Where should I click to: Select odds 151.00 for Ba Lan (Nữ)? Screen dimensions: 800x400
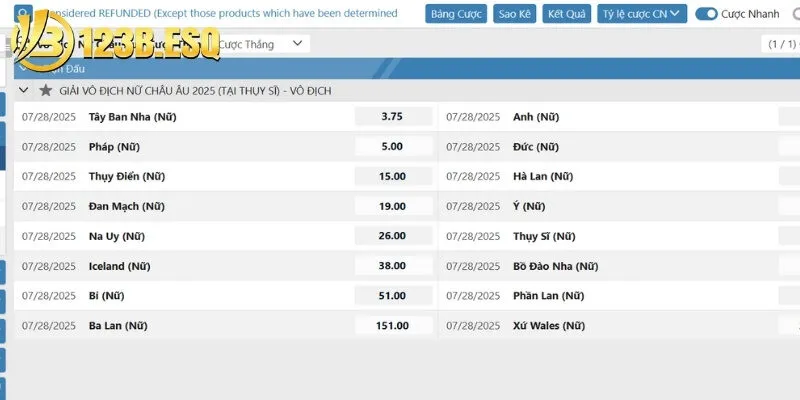pos(392,326)
